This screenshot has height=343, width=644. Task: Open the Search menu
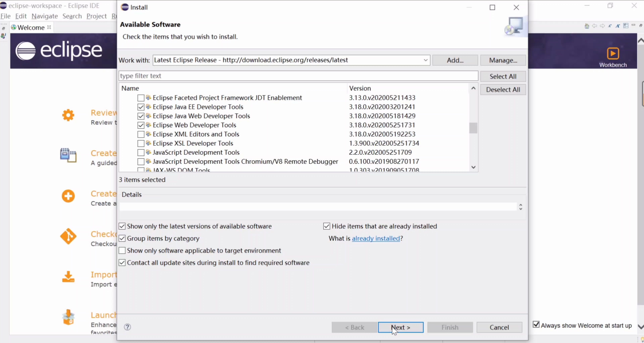point(72,16)
